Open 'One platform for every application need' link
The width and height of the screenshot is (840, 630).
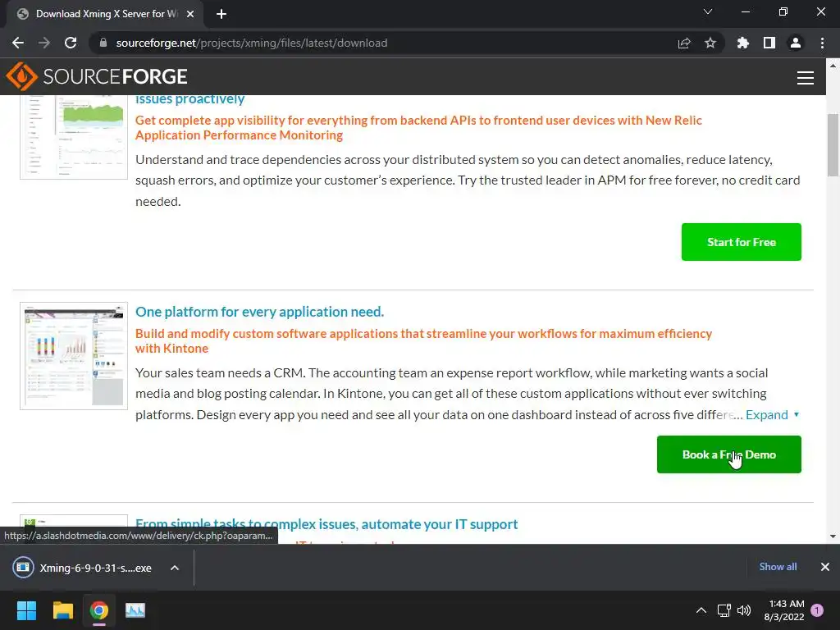pos(260,312)
